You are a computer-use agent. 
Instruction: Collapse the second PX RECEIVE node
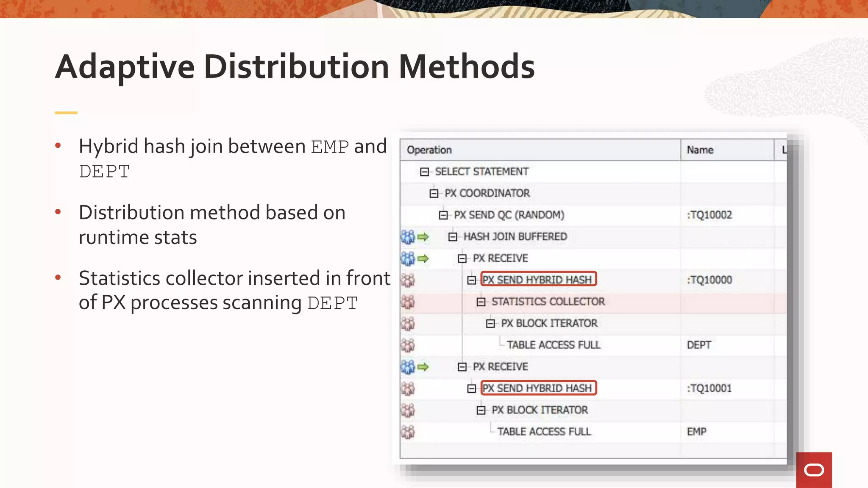(x=462, y=367)
